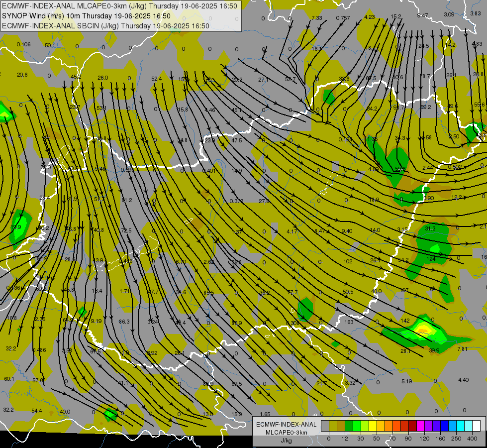This screenshot has height=448, width=487.
Task: Click the olive swatch after the 0 tick
Action: 333,426
